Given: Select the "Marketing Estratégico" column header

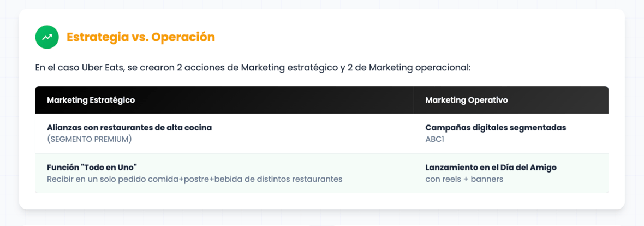Looking at the screenshot, I should [x=91, y=100].
